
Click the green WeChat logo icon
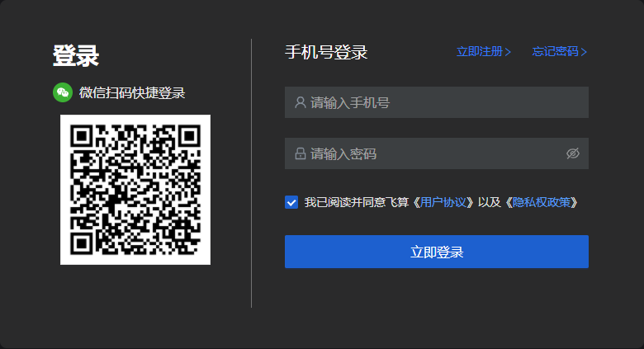[x=63, y=92]
